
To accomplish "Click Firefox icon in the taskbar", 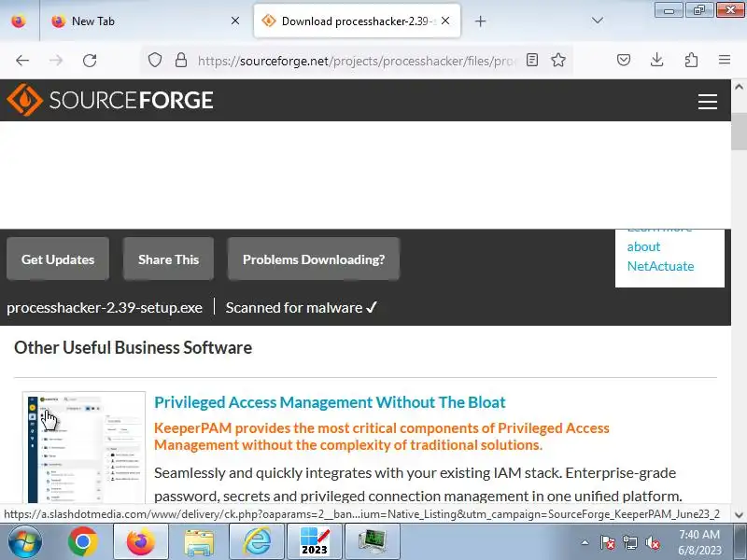I will 141,542.
